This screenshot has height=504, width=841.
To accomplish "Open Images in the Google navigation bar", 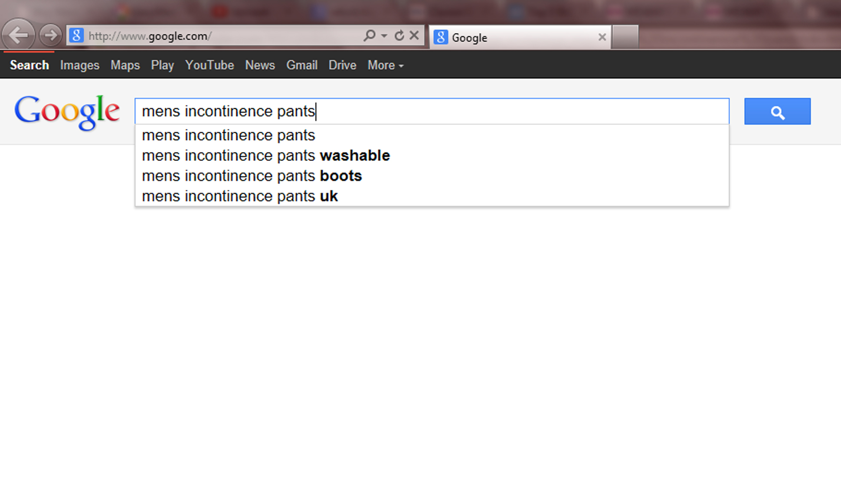I will [x=80, y=65].
